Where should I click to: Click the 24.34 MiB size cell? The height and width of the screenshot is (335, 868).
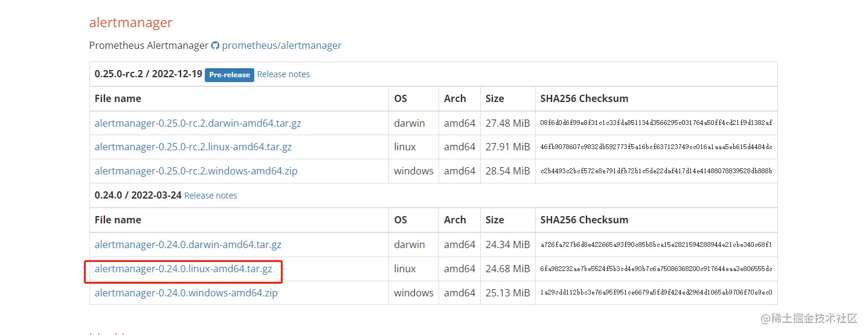507,244
